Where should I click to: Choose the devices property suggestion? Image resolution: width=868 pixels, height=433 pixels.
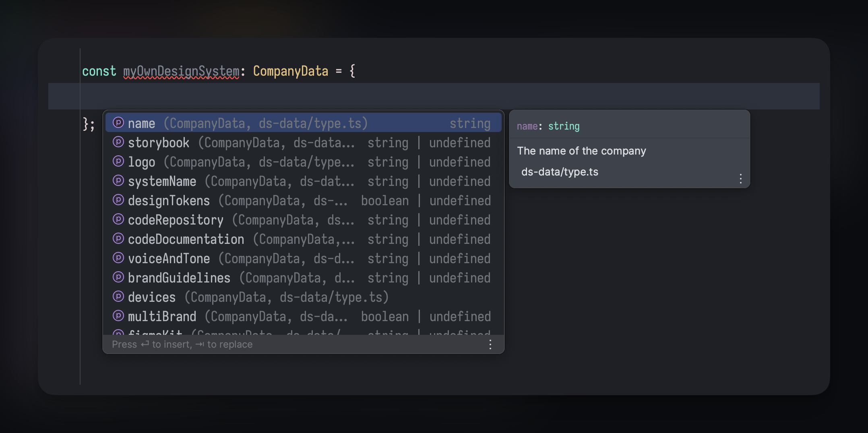(303, 297)
